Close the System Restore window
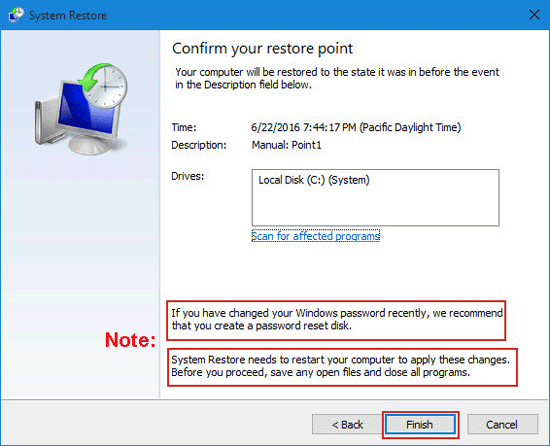The width and height of the screenshot is (550, 446). 534,15
